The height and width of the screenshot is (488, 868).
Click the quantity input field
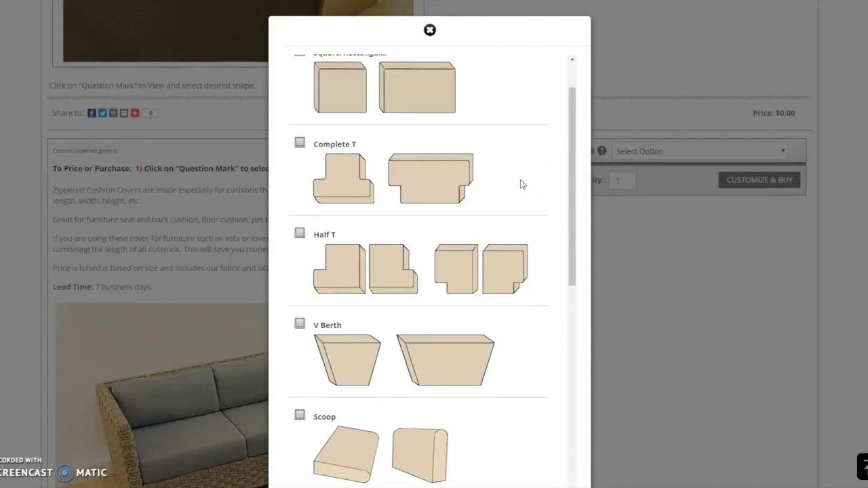pyautogui.click(x=624, y=180)
